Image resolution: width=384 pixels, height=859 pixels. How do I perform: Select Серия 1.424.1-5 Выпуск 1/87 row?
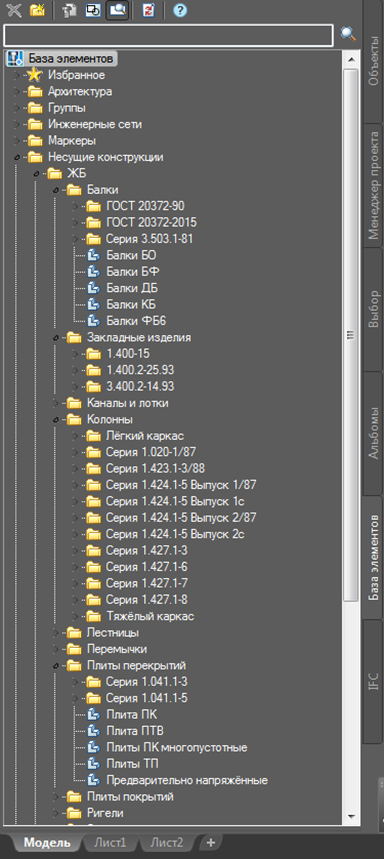[181, 485]
